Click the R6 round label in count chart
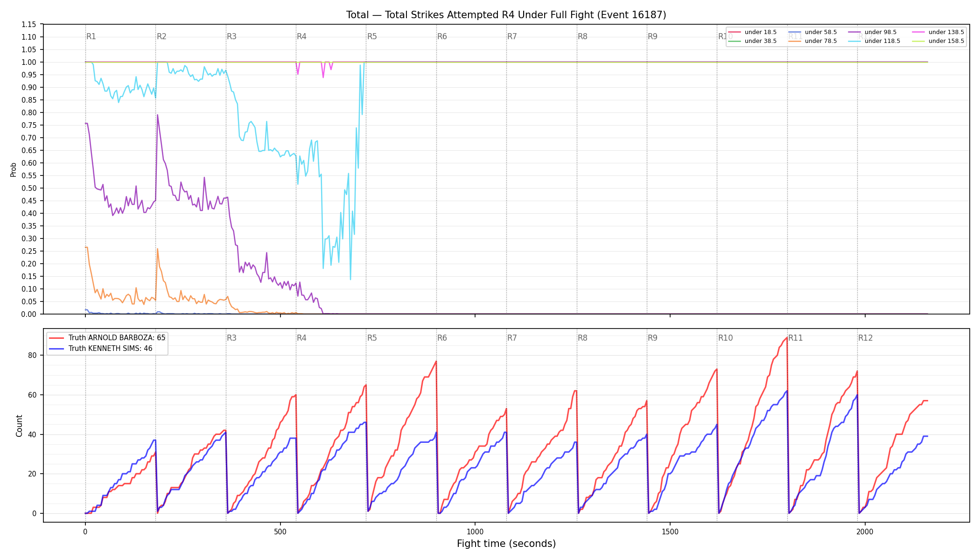 (442, 338)
